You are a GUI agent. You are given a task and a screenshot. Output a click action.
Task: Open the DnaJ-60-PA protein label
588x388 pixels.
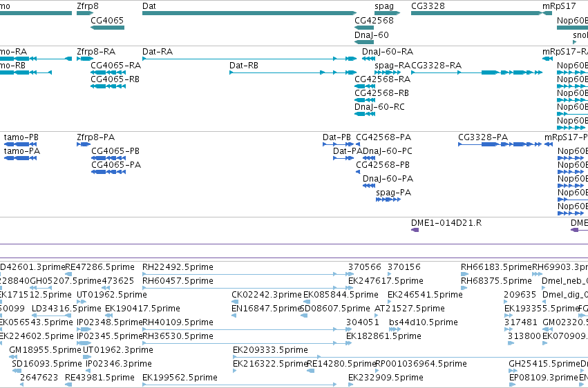[x=388, y=179]
